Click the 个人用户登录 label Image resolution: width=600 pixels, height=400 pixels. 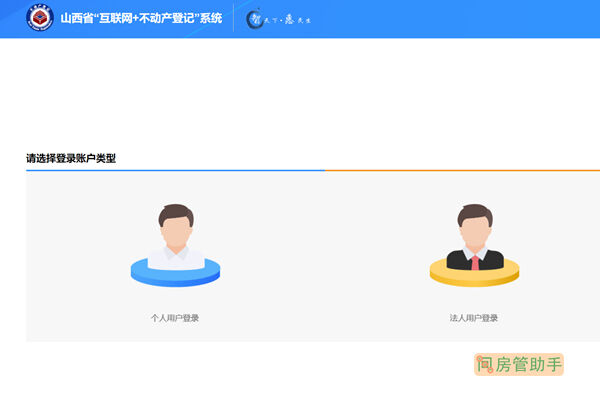[175, 318]
